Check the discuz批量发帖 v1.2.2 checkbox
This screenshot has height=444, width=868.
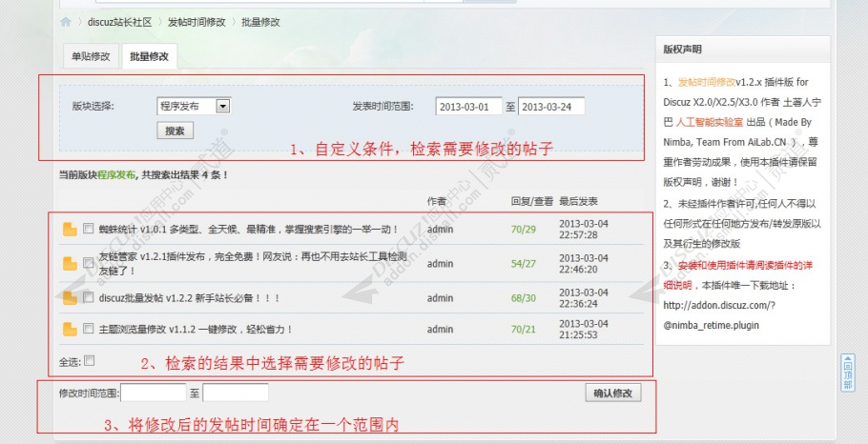[89, 297]
